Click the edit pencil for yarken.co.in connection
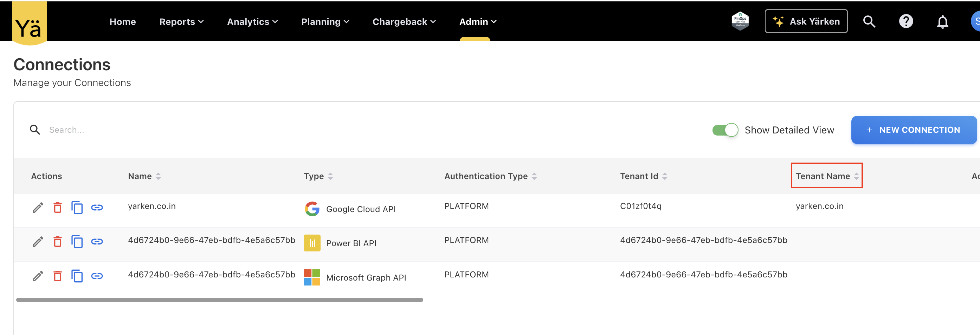 point(38,208)
